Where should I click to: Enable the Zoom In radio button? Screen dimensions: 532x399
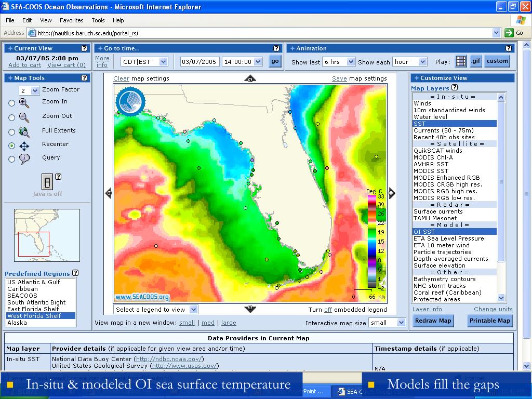pos(11,103)
